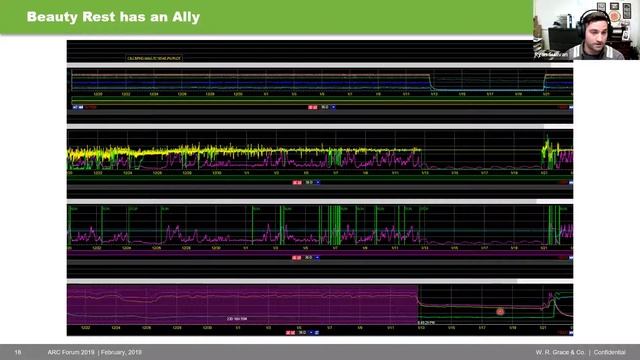Click the slide number '18' in the footer
The width and height of the screenshot is (640, 360).
pyautogui.click(x=18, y=352)
